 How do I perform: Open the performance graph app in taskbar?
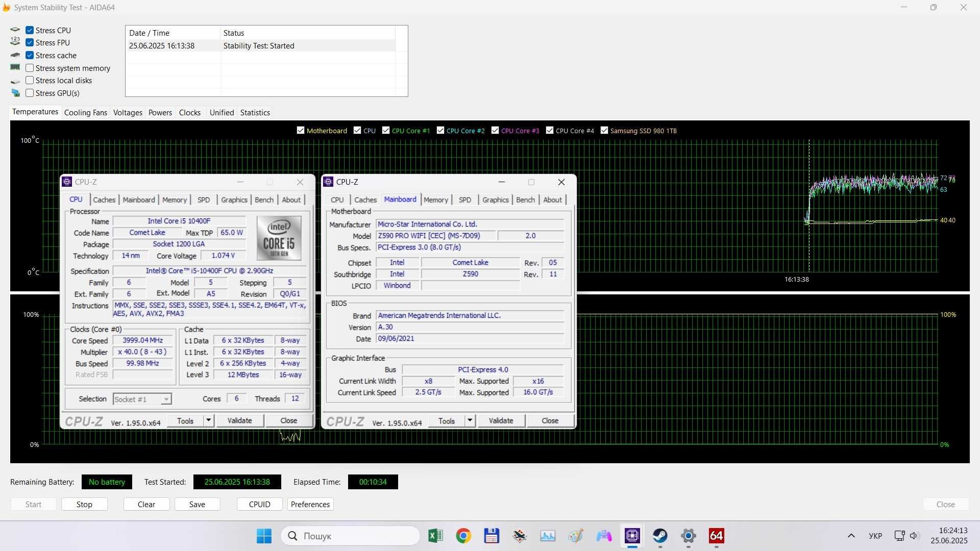pyautogui.click(x=548, y=536)
